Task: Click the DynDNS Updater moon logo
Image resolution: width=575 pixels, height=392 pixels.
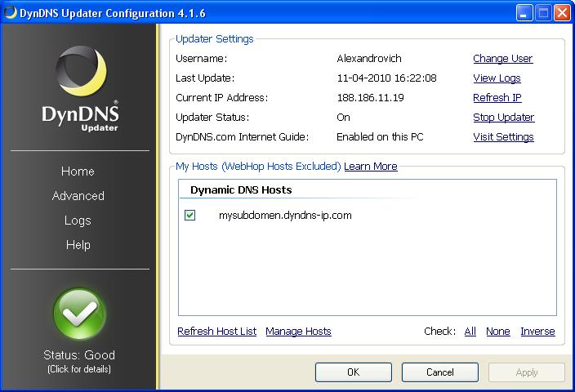Action: (82, 70)
